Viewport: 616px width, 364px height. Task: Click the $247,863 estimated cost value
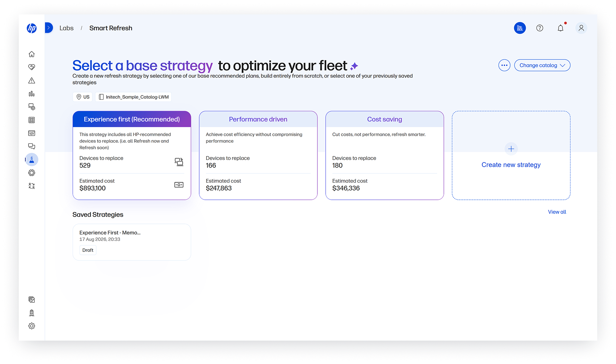(219, 188)
